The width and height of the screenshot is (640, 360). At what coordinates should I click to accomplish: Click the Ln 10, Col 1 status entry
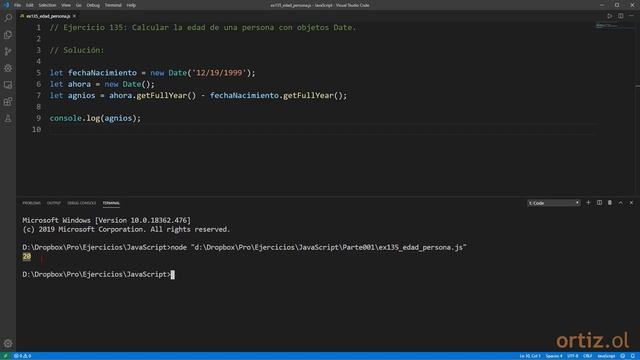(x=529, y=356)
